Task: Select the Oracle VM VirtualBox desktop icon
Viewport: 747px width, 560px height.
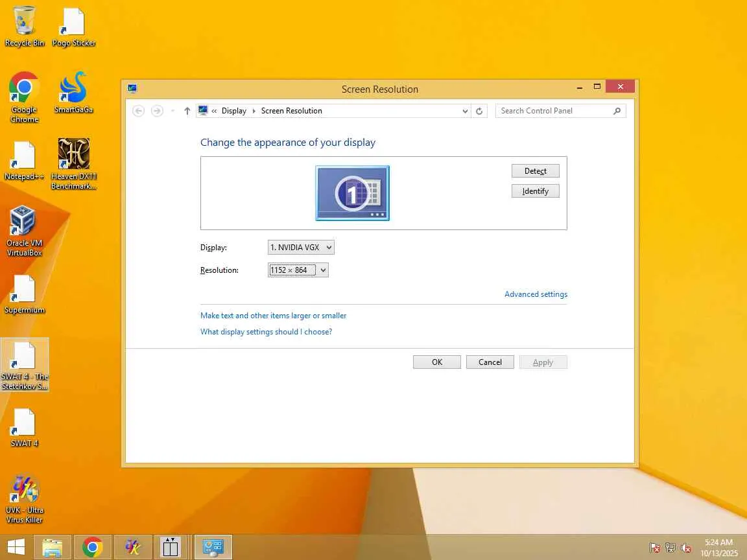Action: pos(24,231)
